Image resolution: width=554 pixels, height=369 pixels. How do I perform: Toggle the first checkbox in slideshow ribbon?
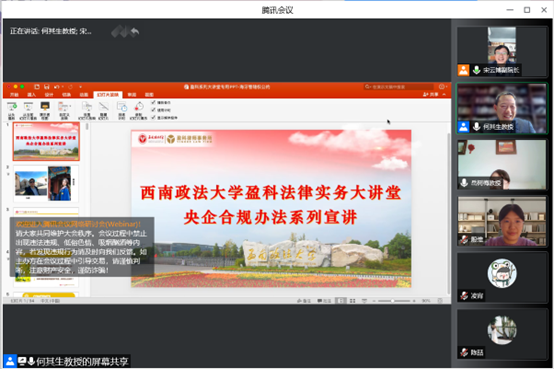tap(153, 102)
